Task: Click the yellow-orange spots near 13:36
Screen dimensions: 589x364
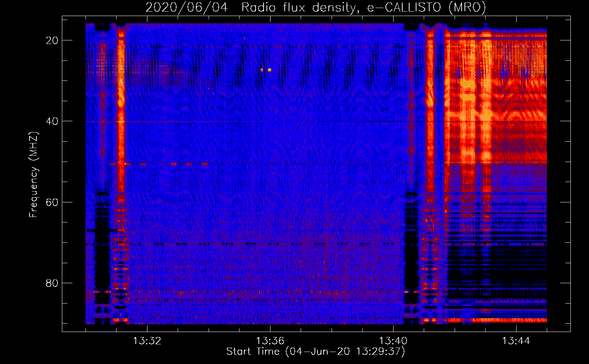Action: [266, 70]
